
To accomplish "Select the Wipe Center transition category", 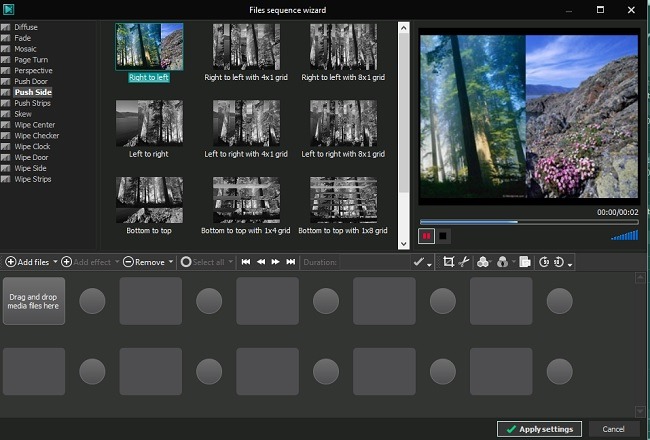I will 34,125.
